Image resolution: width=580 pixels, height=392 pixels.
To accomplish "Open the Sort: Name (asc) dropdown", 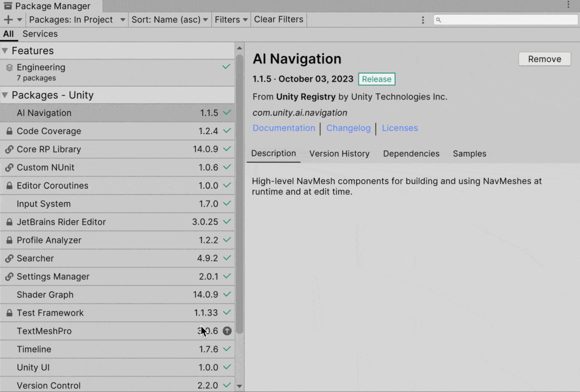I will [170, 19].
